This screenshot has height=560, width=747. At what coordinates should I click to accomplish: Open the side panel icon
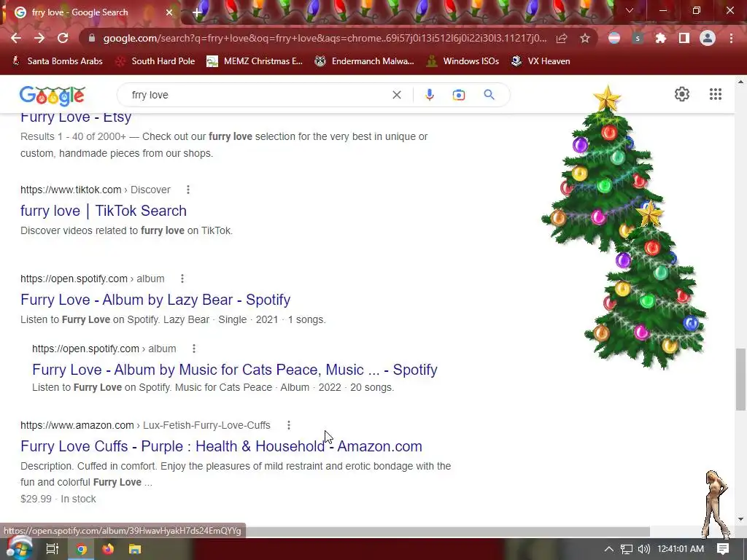click(x=684, y=38)
